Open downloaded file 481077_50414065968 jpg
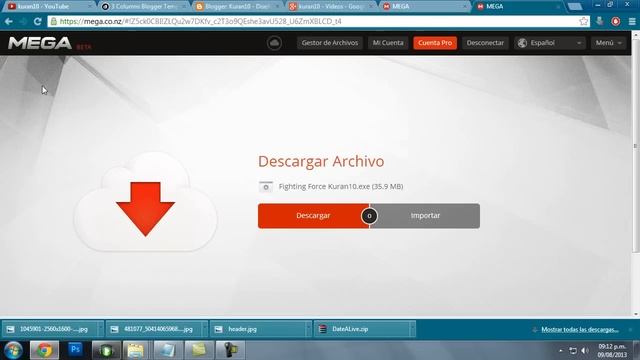 coord(154,329)
